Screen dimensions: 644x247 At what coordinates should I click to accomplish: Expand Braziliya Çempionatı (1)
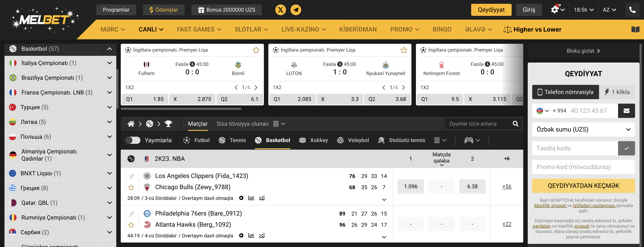coord(109,78)
